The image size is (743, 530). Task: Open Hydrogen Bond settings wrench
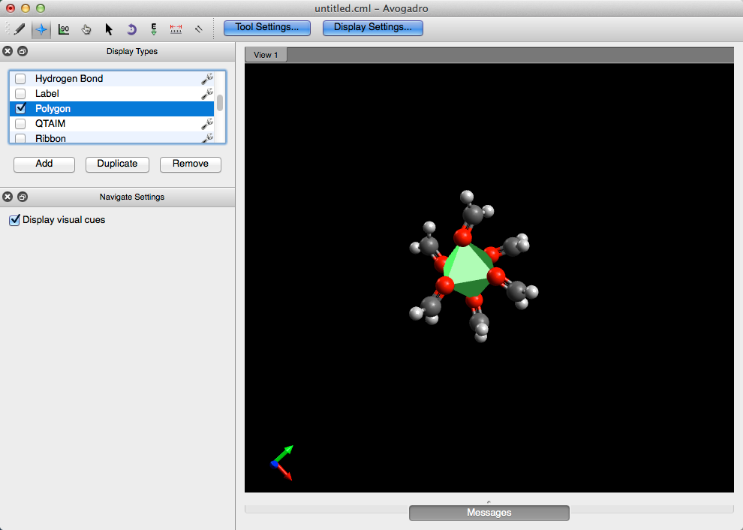pos(207,78)
